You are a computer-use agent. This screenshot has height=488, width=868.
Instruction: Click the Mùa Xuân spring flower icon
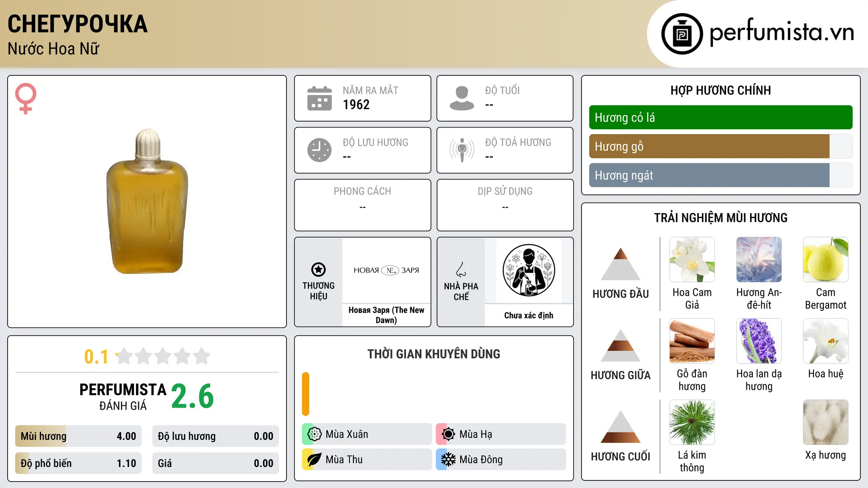point(314,434)
